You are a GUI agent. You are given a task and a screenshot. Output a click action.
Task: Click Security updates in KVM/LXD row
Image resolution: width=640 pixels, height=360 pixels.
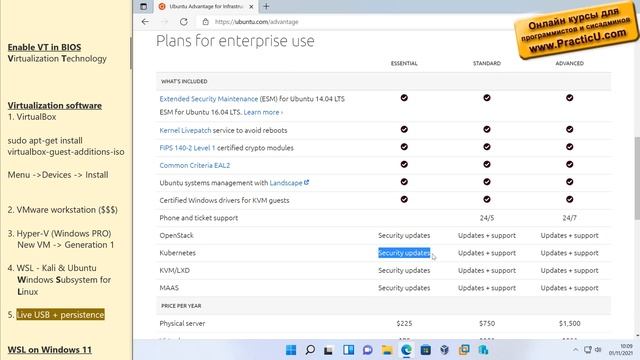click(x=404, y=270)
